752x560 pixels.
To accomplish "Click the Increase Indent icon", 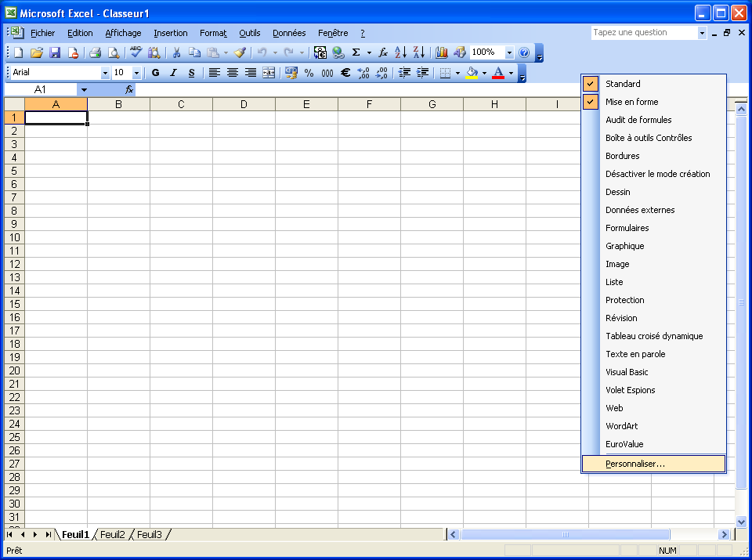I will pos(422,73).
